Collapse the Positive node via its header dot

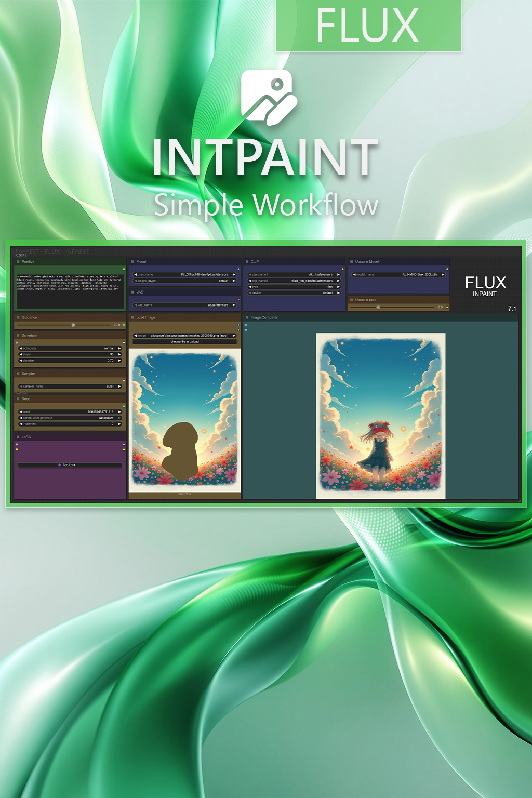(x=18, y=262)
